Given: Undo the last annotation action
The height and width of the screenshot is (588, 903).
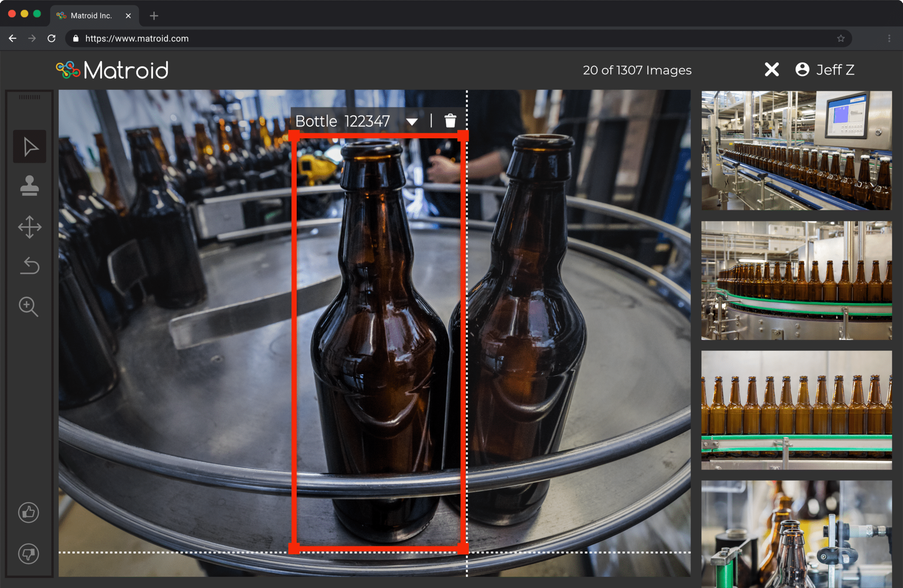Looking at the screenshot, I should click(30, 266).
